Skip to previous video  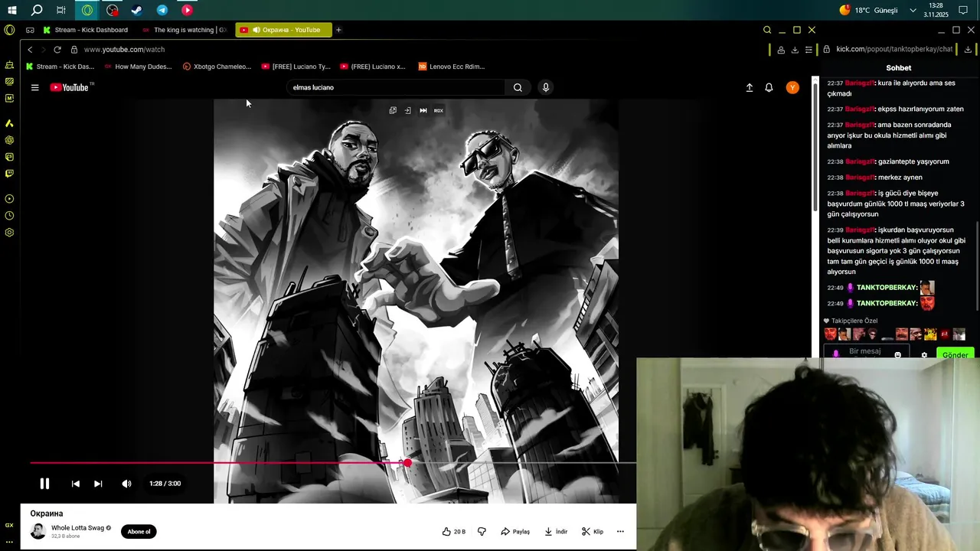coord(75,484)
